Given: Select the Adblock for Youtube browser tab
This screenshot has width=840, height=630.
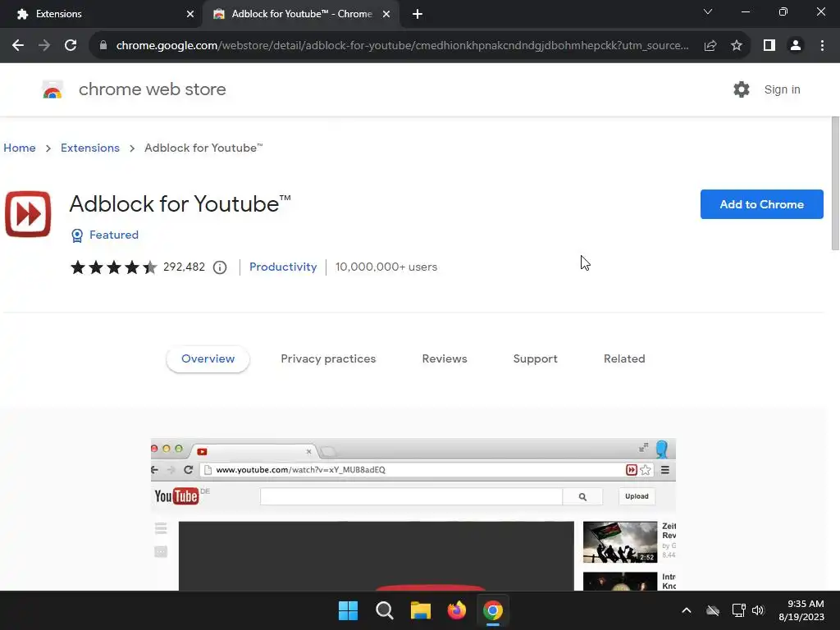Looking at the screenshot, I should (x=300, y=14).
